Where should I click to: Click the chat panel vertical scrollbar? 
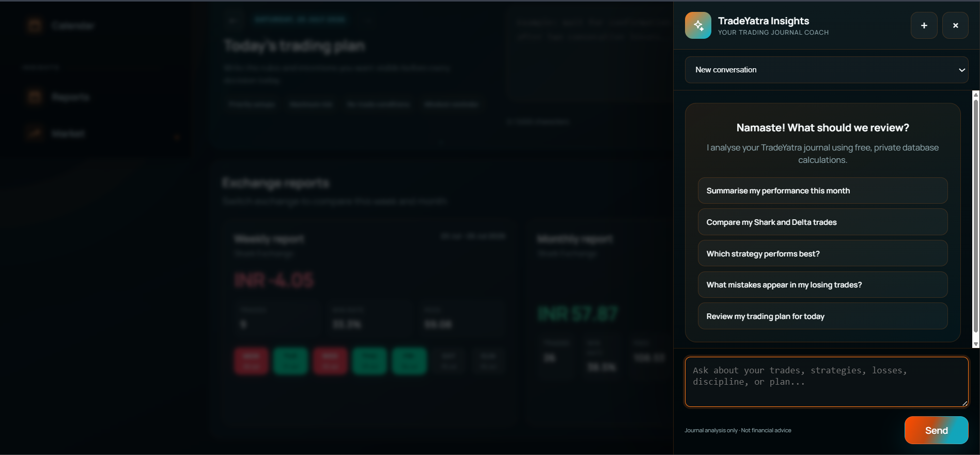click(976, 216)
